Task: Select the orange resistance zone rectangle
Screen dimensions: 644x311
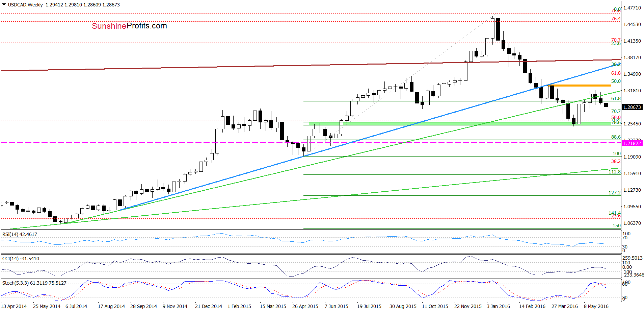Action: pyautogui.click(x=581, y=85)
